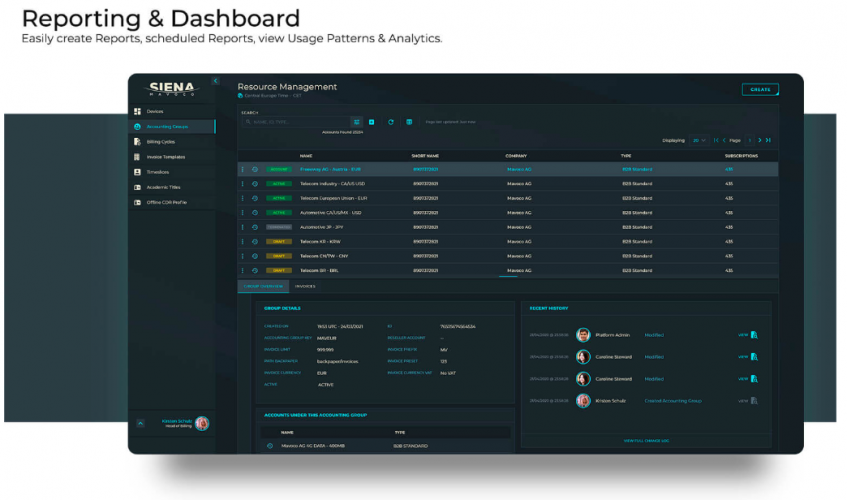
Task: Click Kirsten Schulz avatar in Recent History
Action: pos(583,401)
